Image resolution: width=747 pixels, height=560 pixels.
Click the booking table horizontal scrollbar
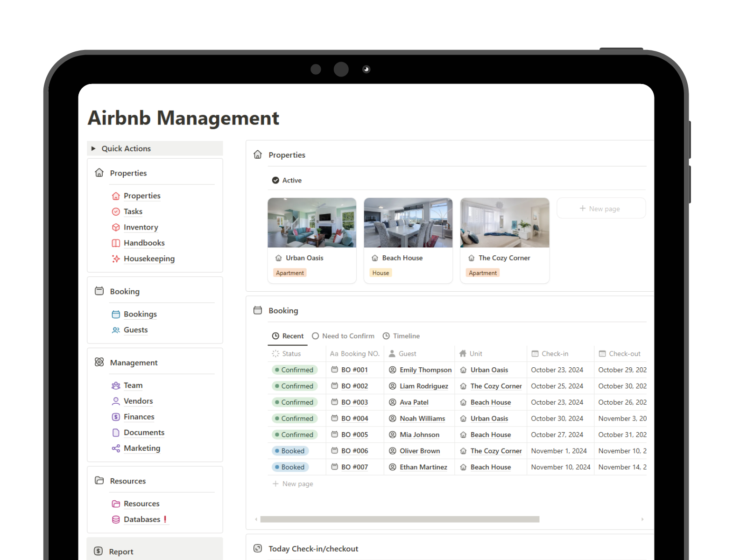point(400,519)
